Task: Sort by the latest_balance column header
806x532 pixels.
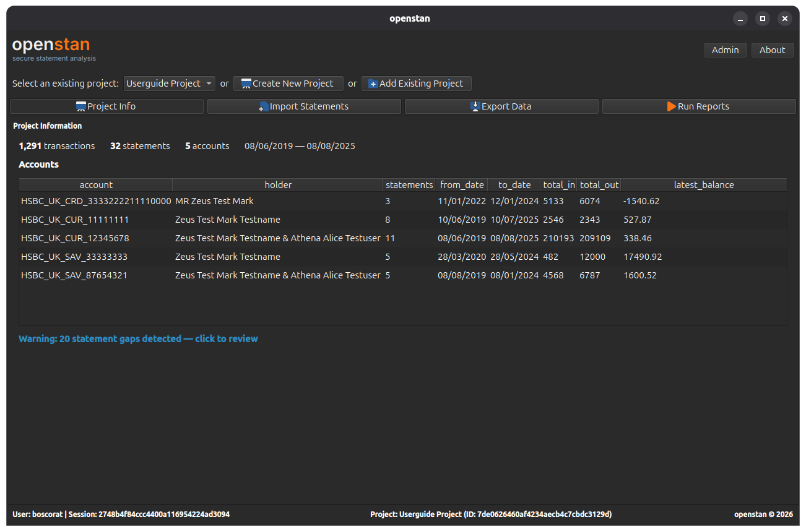Action: point(704,185)
